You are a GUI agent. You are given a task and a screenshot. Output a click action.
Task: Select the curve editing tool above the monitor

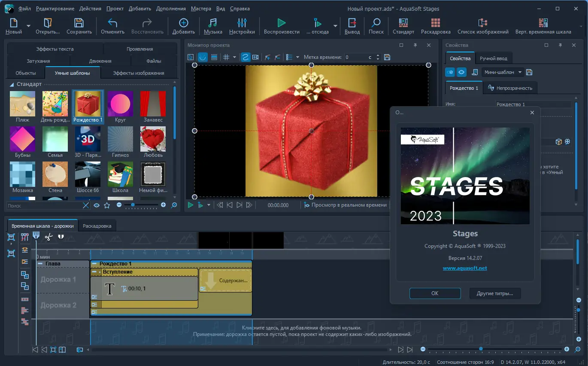[x=246, y=57]
